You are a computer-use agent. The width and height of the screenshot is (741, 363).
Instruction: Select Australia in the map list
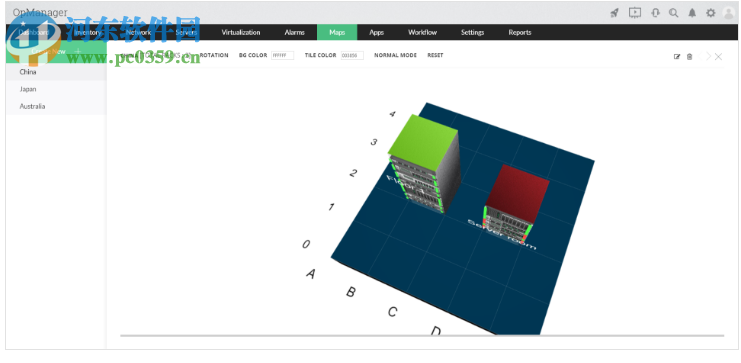[56, 106]
